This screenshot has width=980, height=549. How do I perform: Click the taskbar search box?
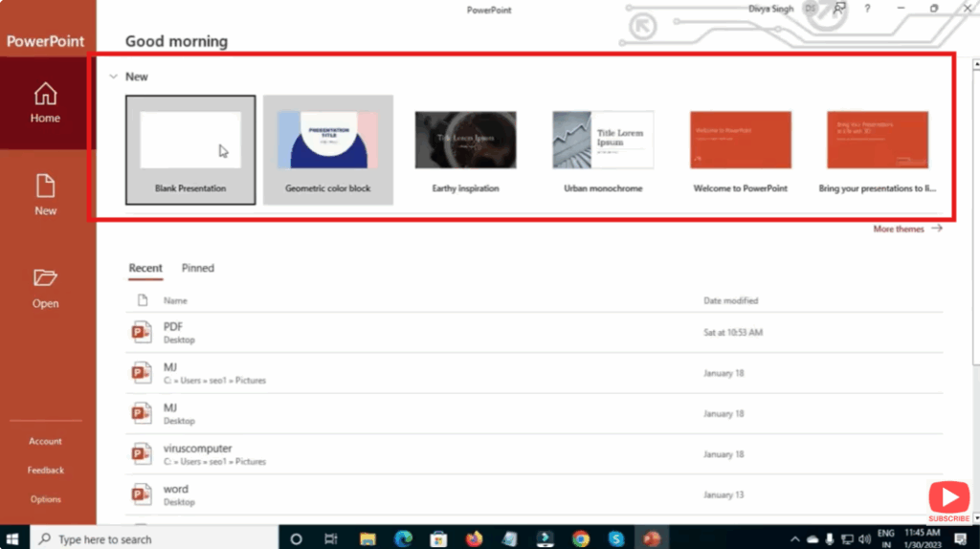(x=154, y=538)
